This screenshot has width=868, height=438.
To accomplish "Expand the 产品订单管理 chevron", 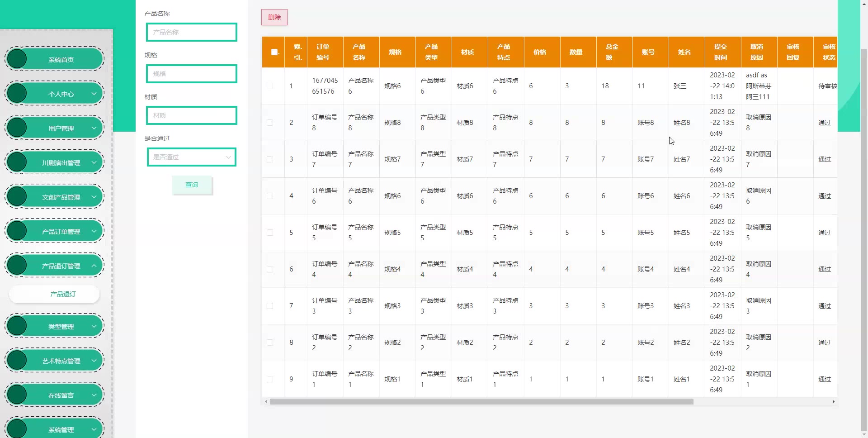I will pos(94,231).
